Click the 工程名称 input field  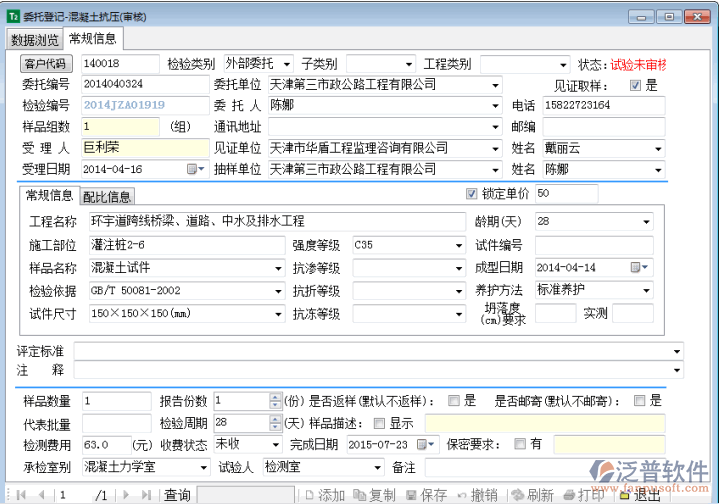[276, 221]
